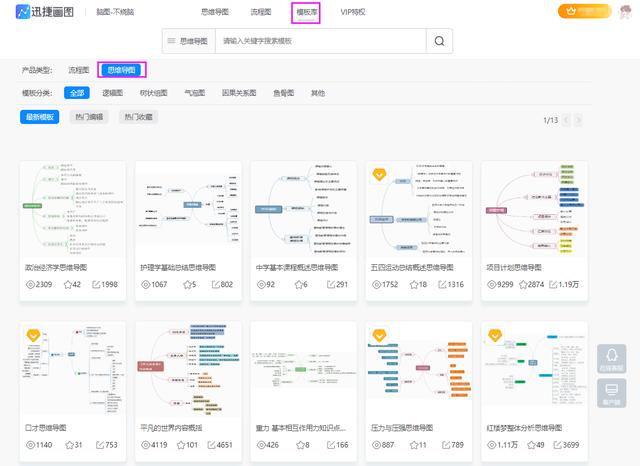Click the 脑图·不烧脑 slogan text
The height and width of the screenshot is (466, 640).
pyautogui.click(x=115, y=12)
